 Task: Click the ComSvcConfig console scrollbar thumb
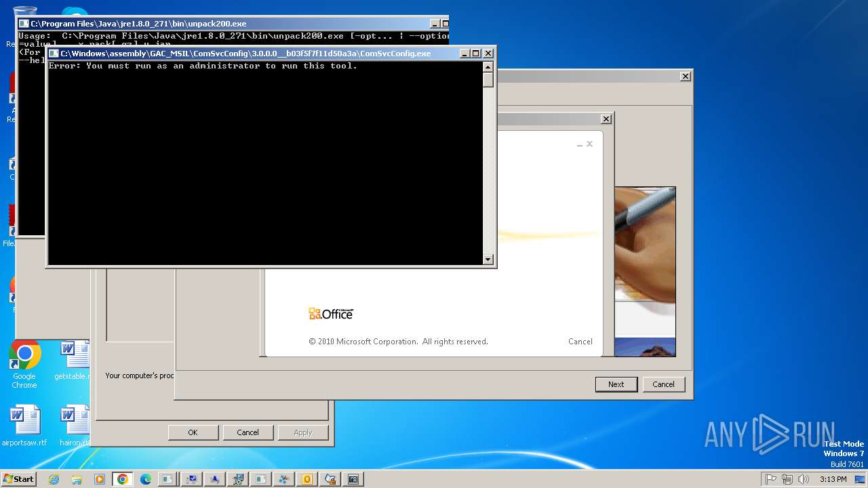point(488,80)
